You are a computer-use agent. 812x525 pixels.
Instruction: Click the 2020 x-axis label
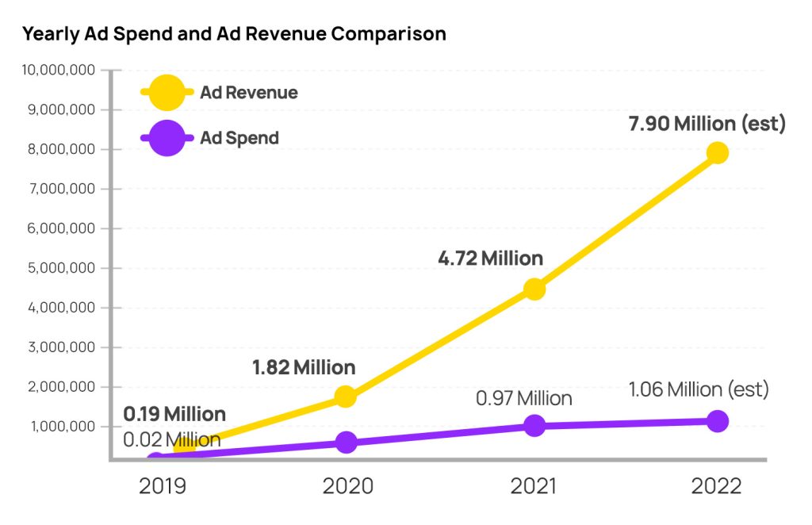point(348,486)
